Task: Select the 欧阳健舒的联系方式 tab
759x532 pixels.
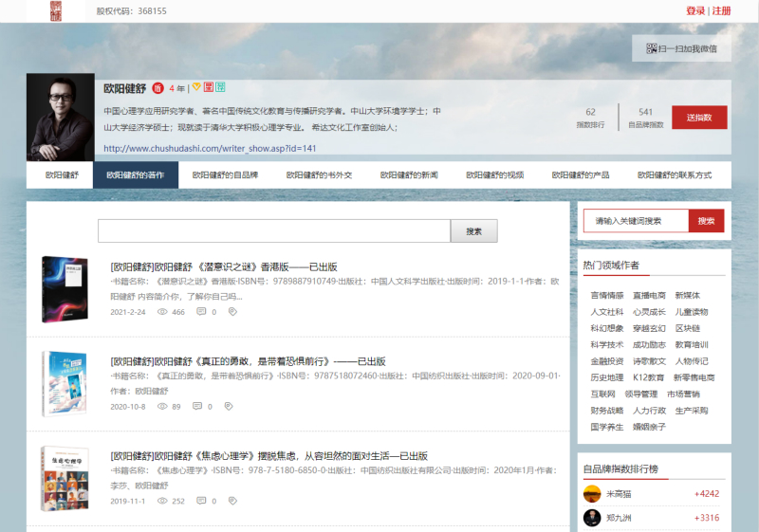Action: pyautogui.click(x=675, y=175)
